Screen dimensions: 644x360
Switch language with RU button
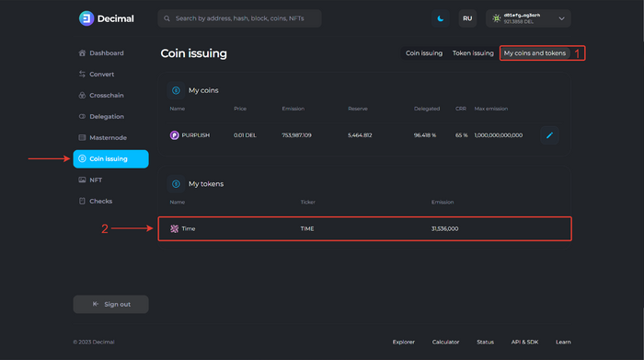pos(467,18)
